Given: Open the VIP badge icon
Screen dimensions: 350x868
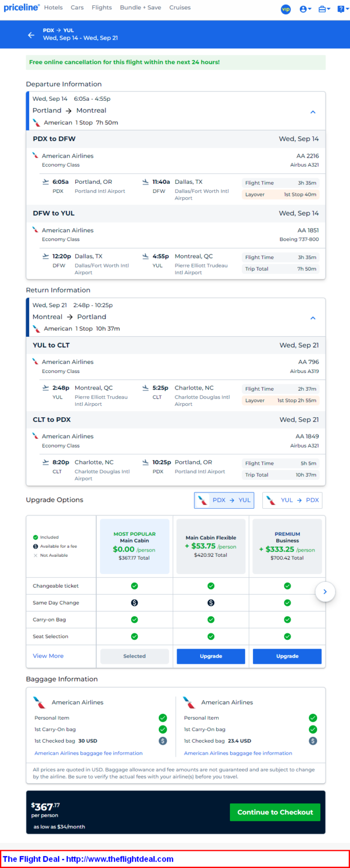Looking at the screenshot, I should tap(286, 9).
